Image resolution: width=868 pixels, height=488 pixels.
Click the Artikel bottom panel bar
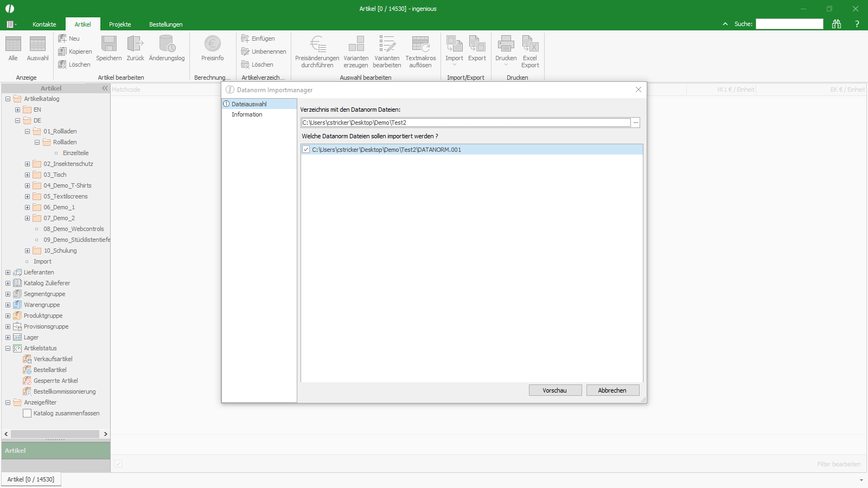pos(56,451)
